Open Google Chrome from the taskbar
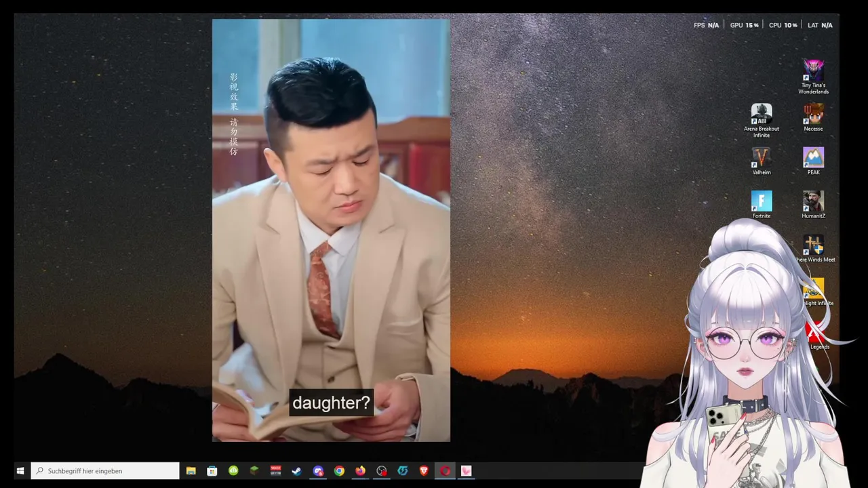Viewport: 868px width, 488px height. click(339, 470)
